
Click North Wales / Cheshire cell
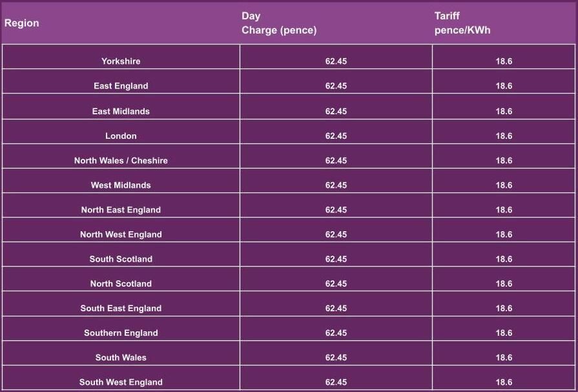[x=121, y=160]
